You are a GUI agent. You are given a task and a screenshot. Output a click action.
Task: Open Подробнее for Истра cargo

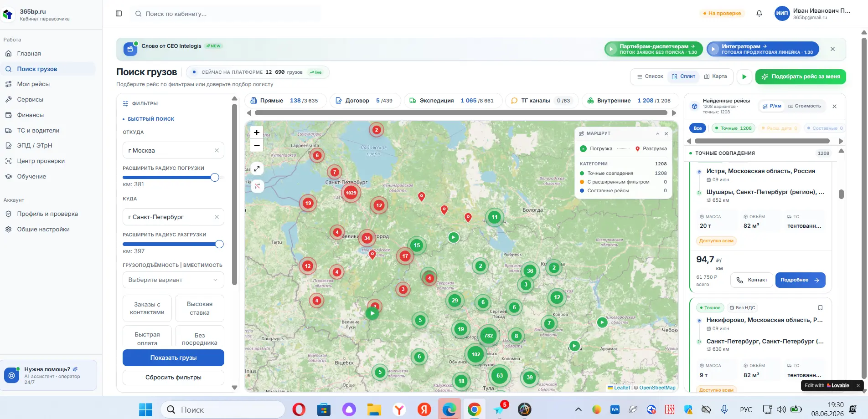click(800, 280)
